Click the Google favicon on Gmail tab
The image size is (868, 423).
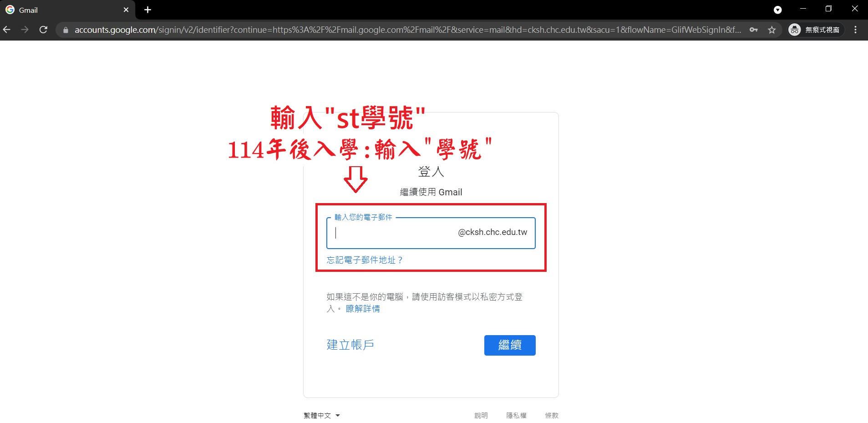point(10,10)
